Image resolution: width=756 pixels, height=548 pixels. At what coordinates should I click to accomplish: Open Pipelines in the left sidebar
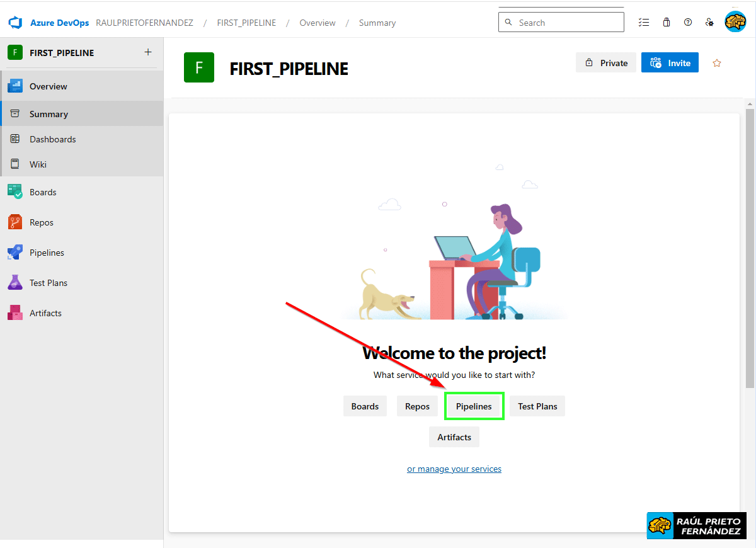(47, 253)
